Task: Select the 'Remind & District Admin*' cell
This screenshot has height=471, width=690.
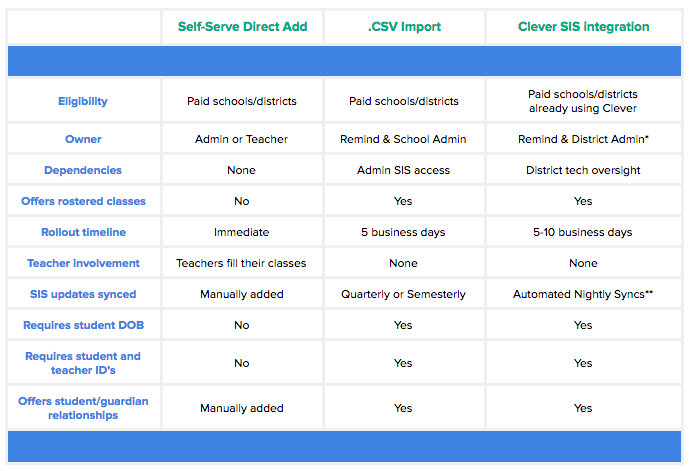Action: coord(583,139)
